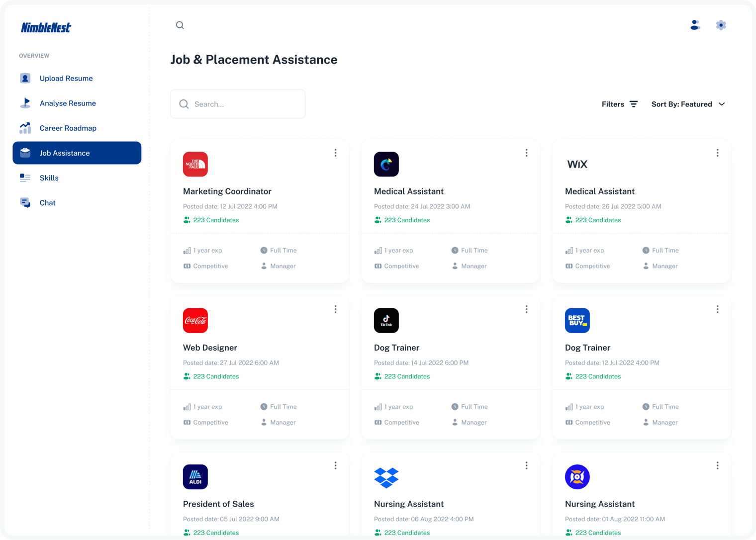Open Career Roadmap section

point(77,128)
